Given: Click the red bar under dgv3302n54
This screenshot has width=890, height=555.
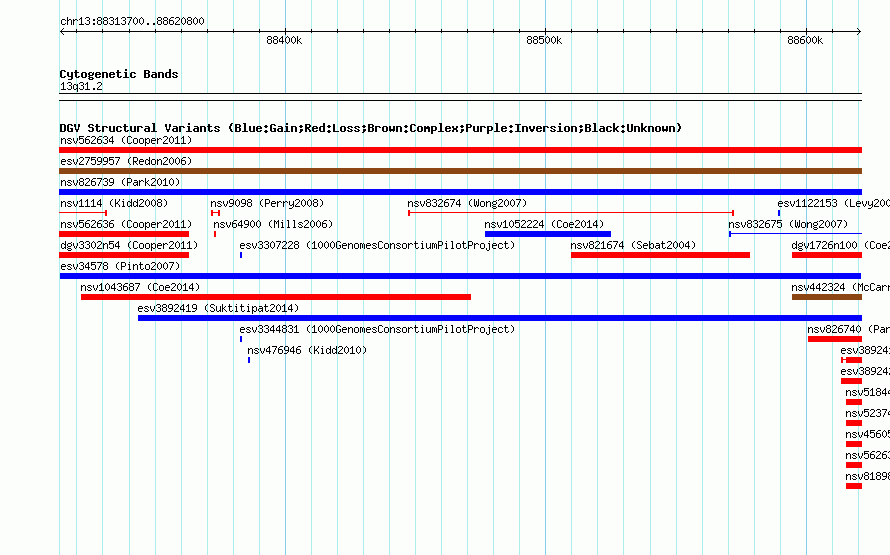Looking at the screenshot, I should pyautogui.click(x=124, y=255).
